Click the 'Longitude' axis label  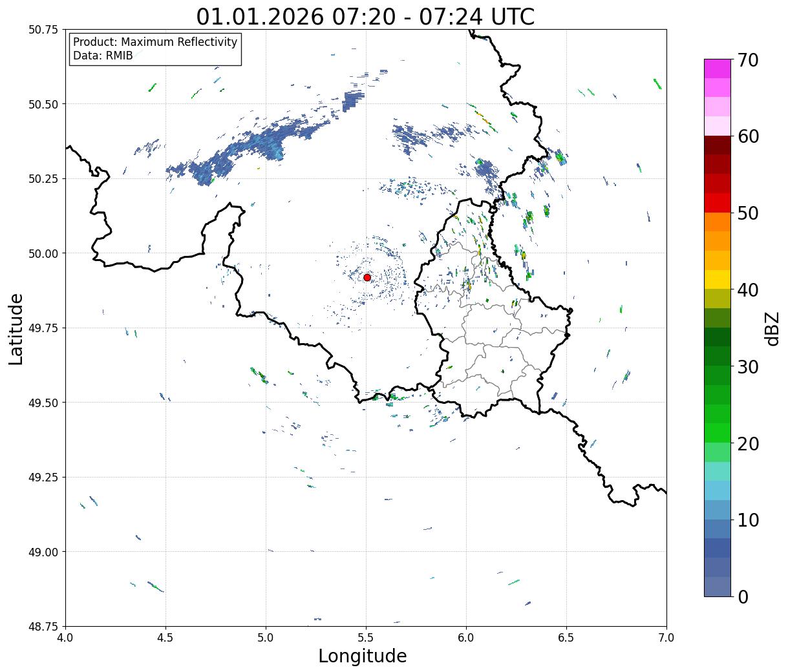click(363, 656)
